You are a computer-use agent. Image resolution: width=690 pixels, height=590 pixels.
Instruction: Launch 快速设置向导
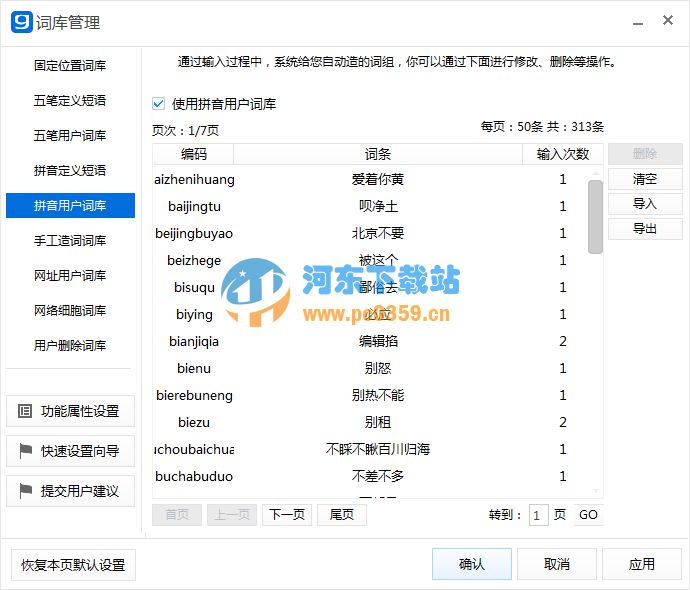pyautogui.click(x=70, y=451)
